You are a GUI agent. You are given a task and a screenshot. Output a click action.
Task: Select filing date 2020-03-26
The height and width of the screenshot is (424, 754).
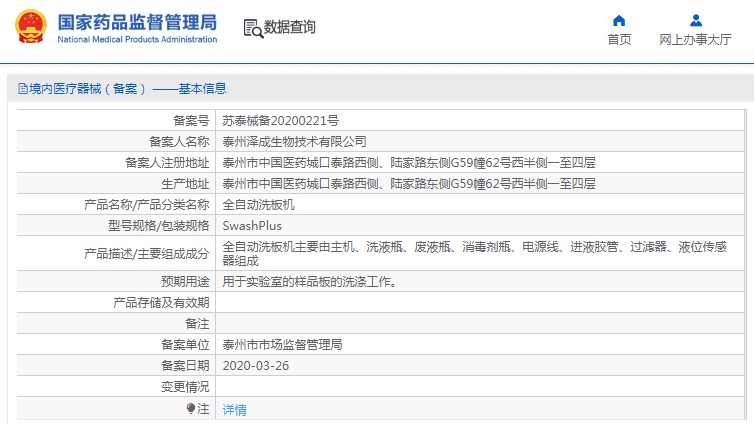click(256, 366)
